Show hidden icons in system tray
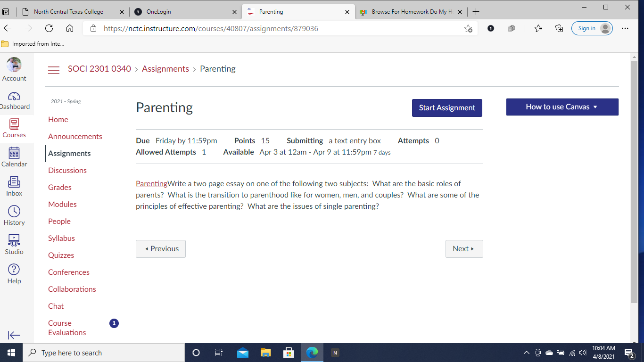The height and width of the screenshot is (362, 644). tap(527, 353)
